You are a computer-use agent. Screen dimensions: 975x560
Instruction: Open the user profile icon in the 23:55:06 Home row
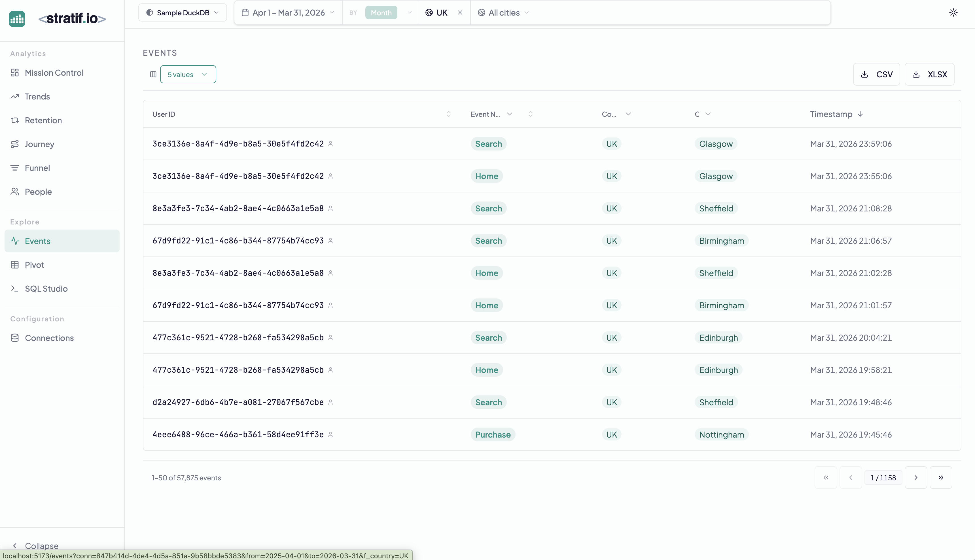(330, 176)
